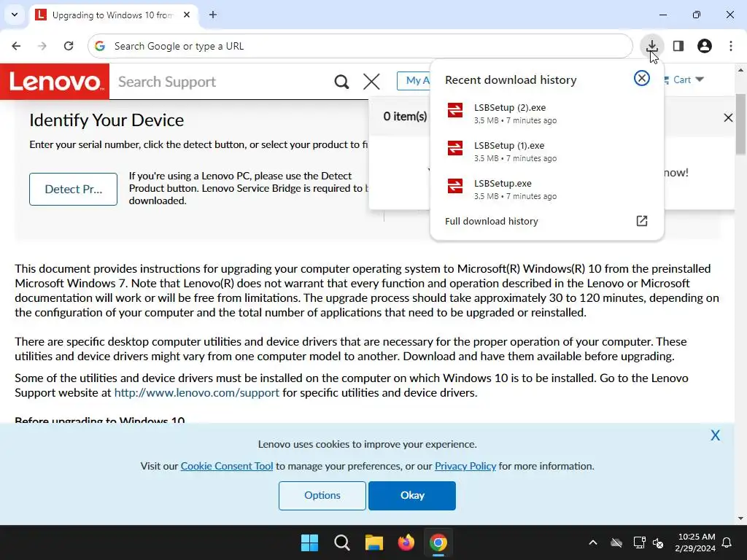747x560 pixels.
Task: Open LSBSetup (2).exe download entry
Action: (x=546, y=113)
